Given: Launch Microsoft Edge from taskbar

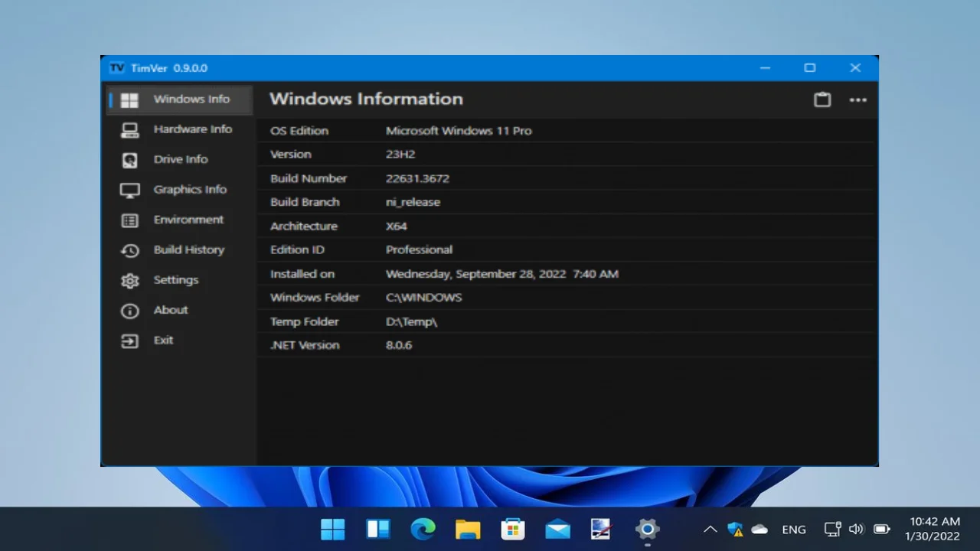Looking at the screenshot, I should point(423,529).
